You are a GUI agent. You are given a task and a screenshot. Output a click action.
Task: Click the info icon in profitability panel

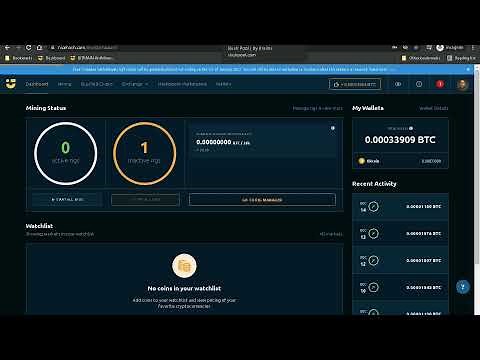[x=333, y=128]
